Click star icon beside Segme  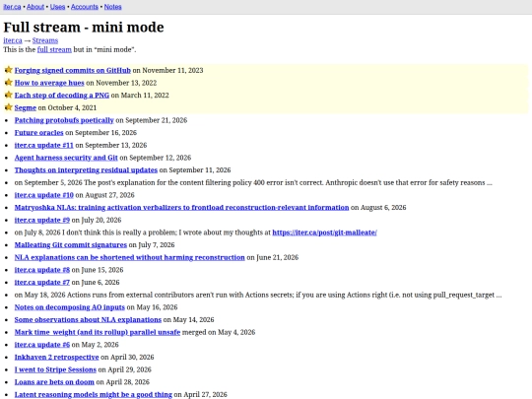[x=9, y=107]
